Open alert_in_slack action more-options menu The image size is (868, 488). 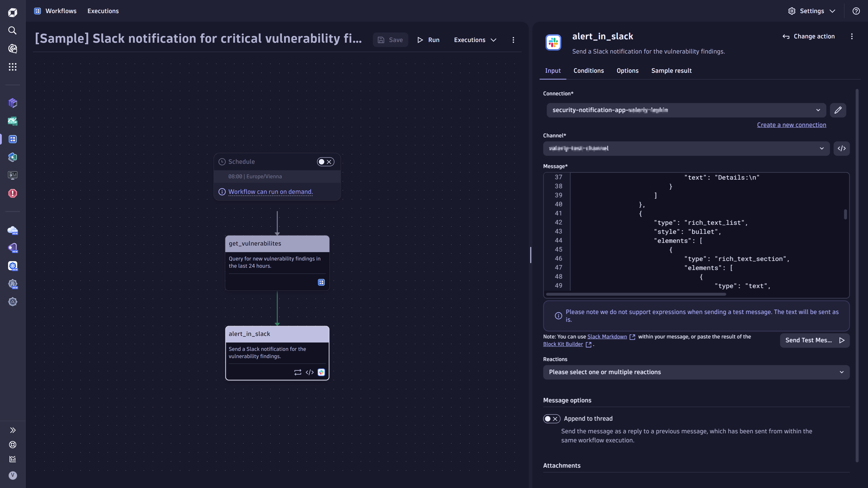click(x=852, y=36)
